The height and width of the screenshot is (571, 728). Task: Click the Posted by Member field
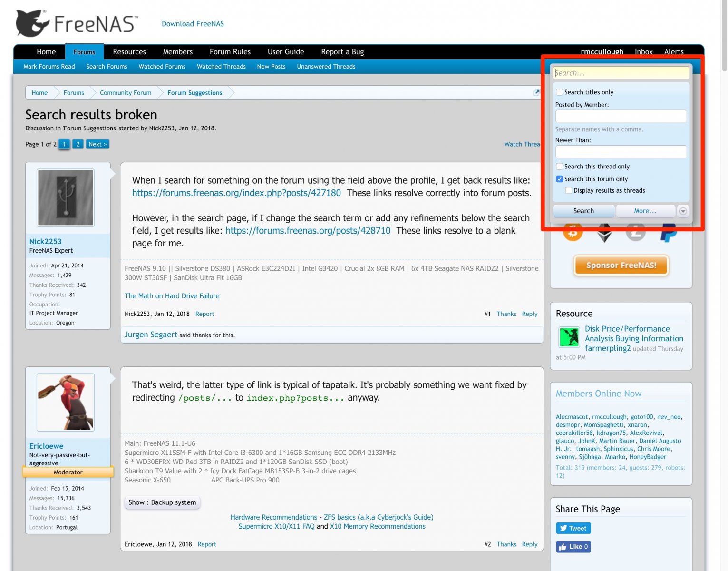point(621,116)
